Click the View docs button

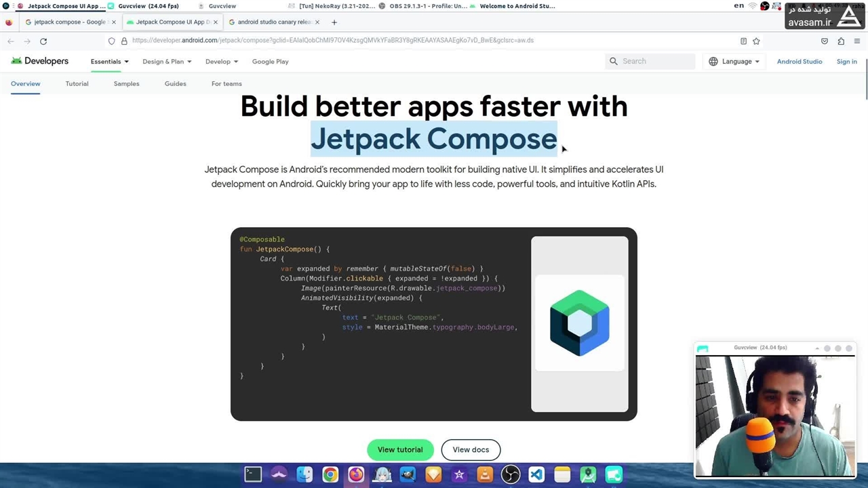471,449
